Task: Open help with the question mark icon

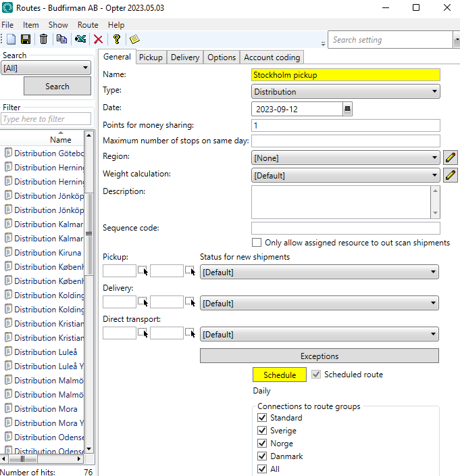Action: pyautogui.click(x=116, y=39)
